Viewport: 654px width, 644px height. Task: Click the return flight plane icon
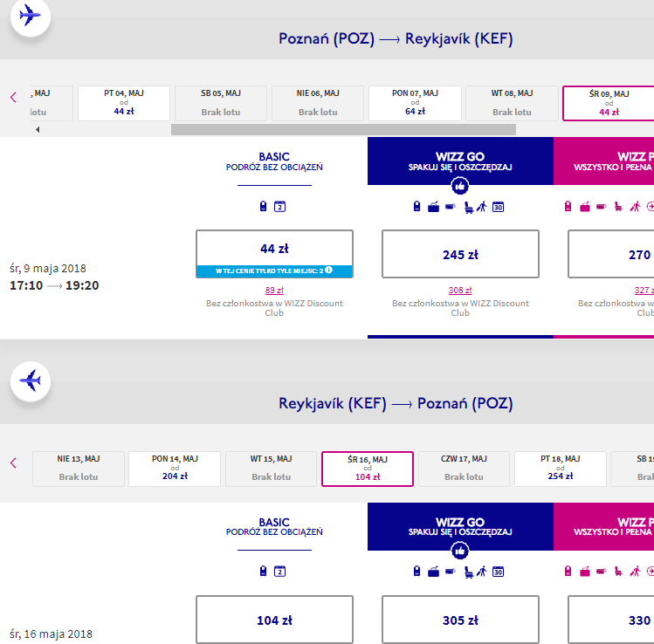click(x=31, y=381)
